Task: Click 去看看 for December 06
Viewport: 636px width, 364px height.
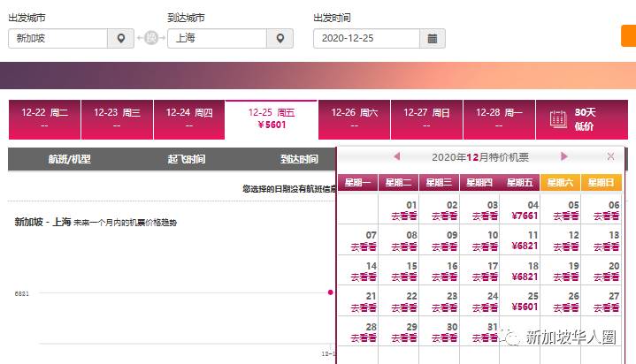Action: pyautogui.click(x=607, y=216)
